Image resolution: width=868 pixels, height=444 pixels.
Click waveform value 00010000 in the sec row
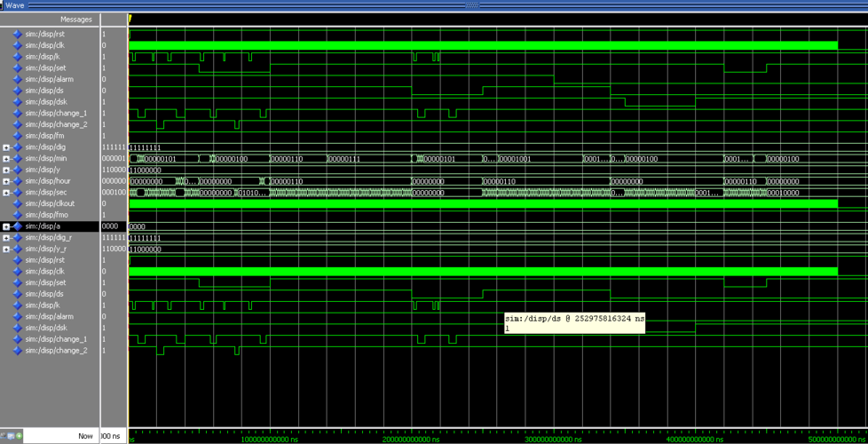point(784,193)
